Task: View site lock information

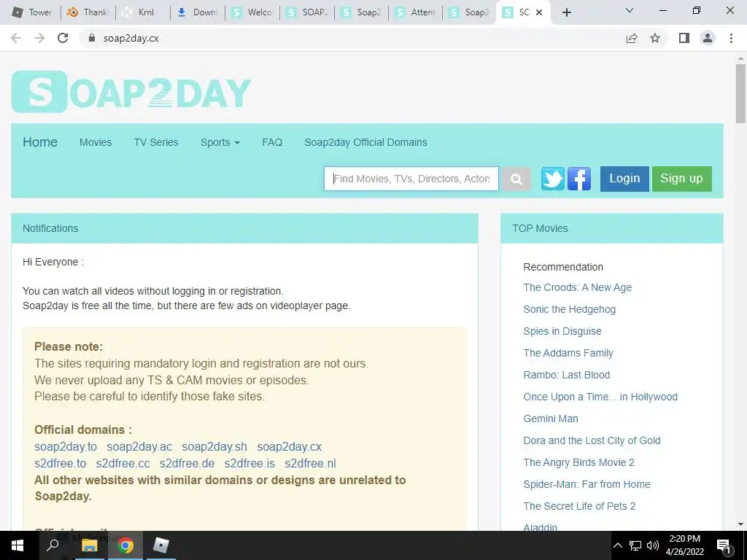Action: pos(92,38)
